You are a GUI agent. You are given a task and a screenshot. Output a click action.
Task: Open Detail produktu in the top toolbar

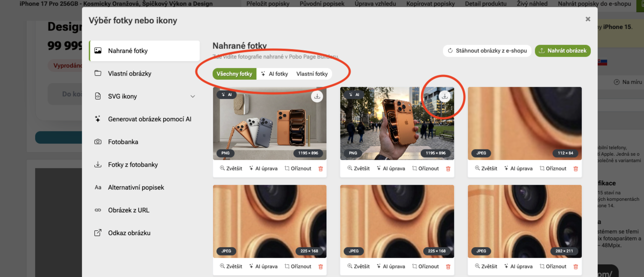point(486,3)
